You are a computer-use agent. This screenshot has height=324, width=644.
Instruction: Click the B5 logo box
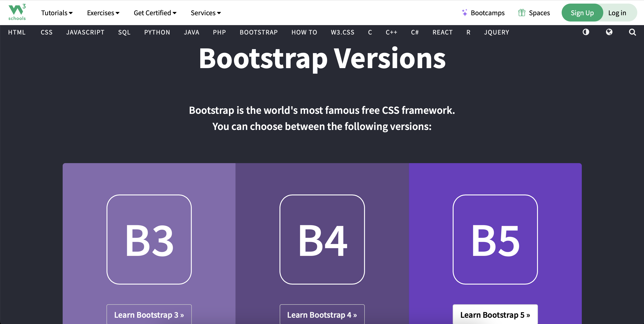coord(495,239)
